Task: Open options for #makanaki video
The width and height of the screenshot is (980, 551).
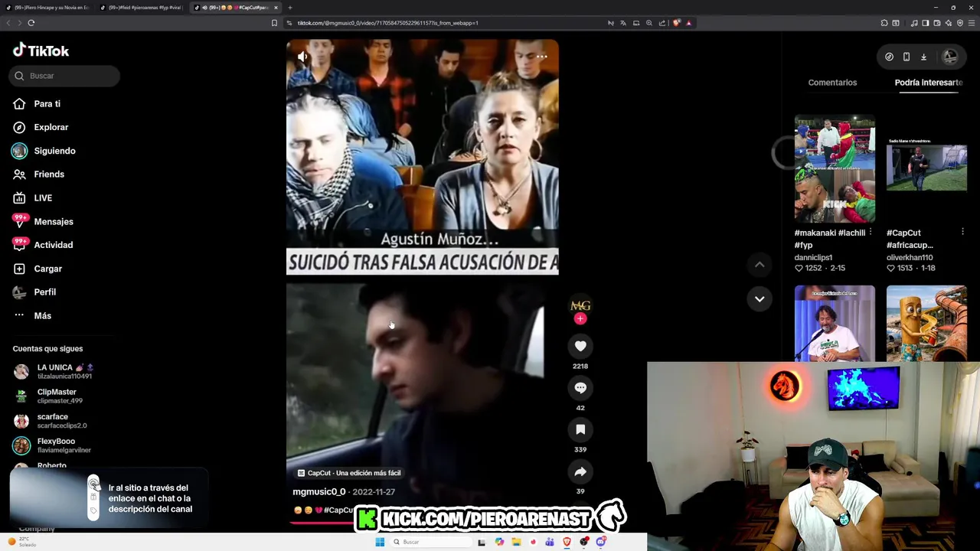Action: click(870, 232)
